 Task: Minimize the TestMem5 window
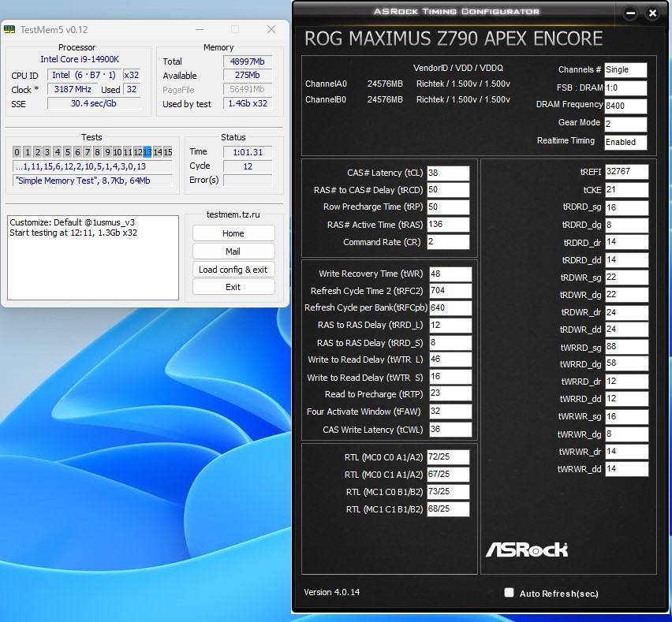[200, 29]
